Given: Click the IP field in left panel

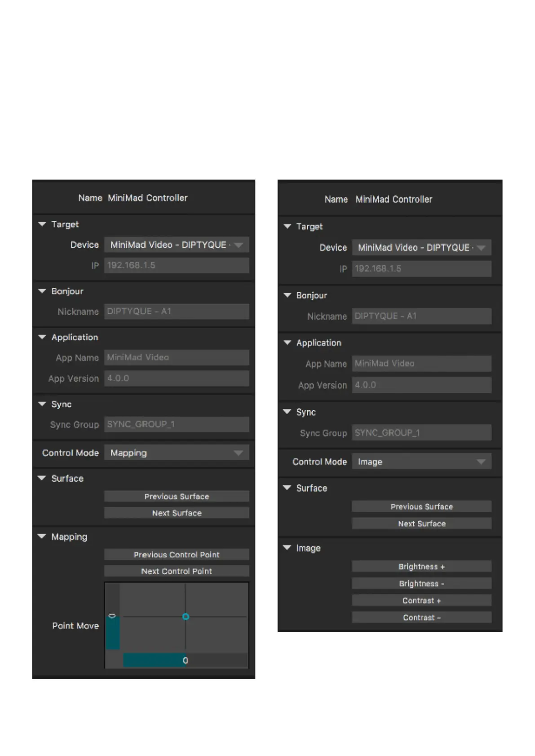Looking at the screenshot, I should [x=177, y=265].
